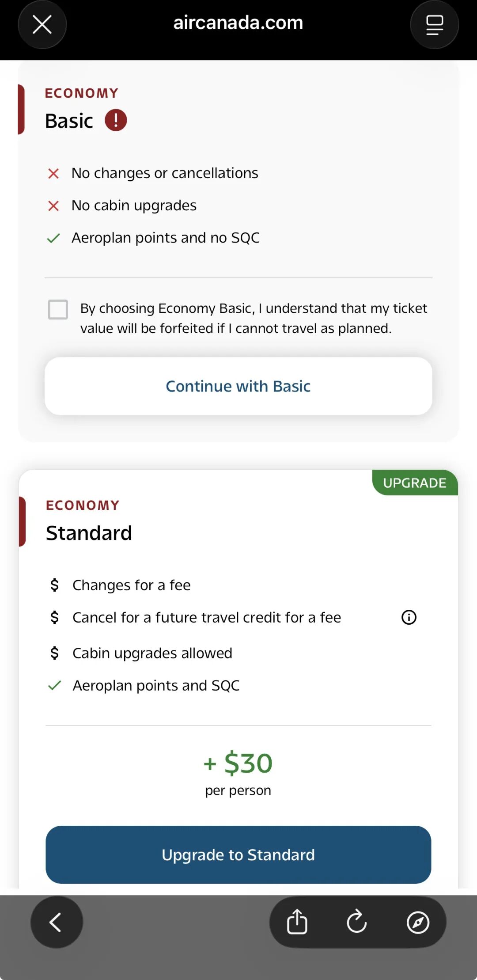
Task: Open the reader view icon in top bar
Action: [x=434, y=24]
